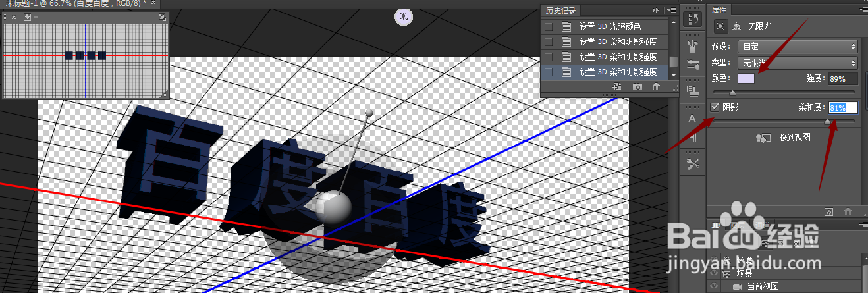Click the History panel scrollbar thumb
Screen dimensions: 868x293
(x=674, y=62)
